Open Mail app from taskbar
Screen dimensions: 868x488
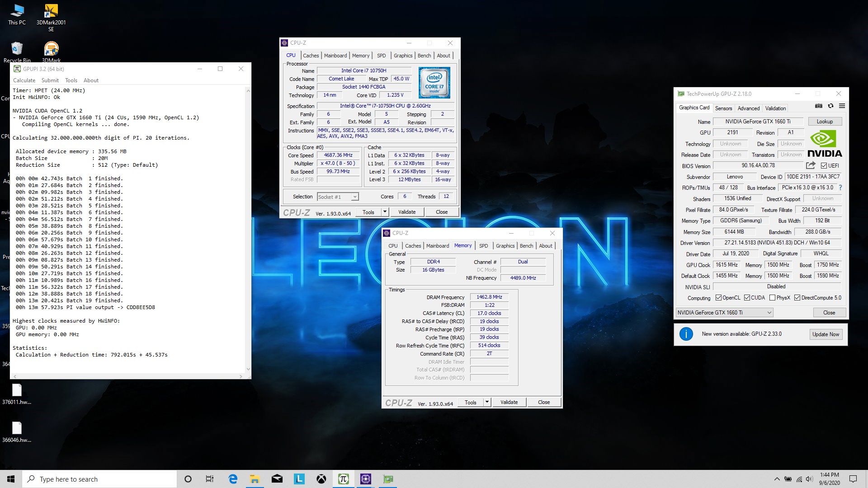point(277,479)
